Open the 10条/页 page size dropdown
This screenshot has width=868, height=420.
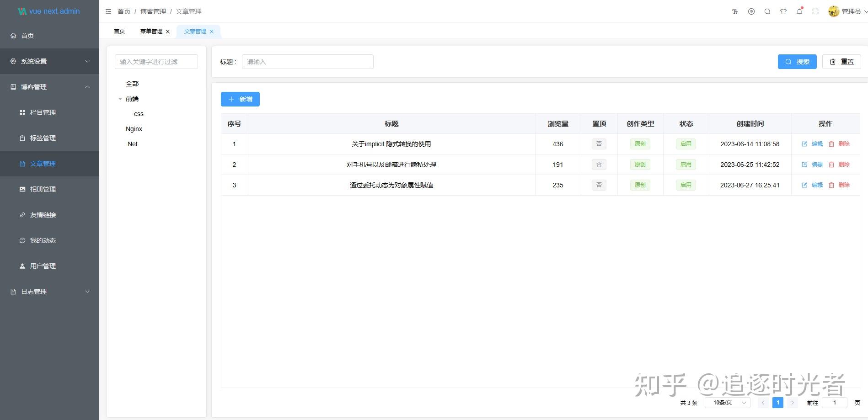pyautogui.click(x=727, y=403)
